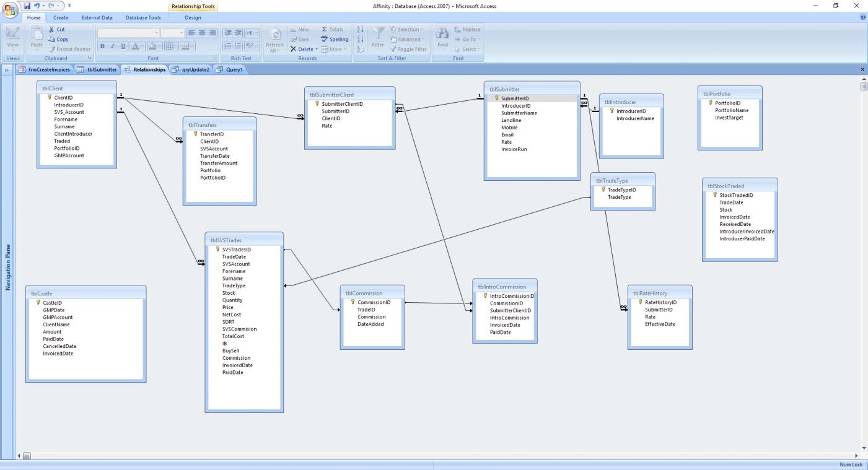Click the Alternate Fill/Back Color button
Screen dimensions: 868x470
[188, 46]
